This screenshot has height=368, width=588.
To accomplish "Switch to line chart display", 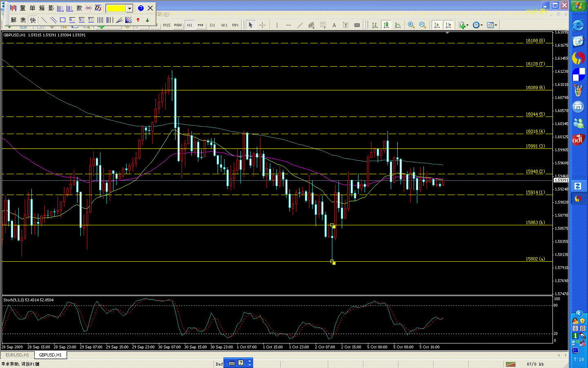I will coord(397,25).
